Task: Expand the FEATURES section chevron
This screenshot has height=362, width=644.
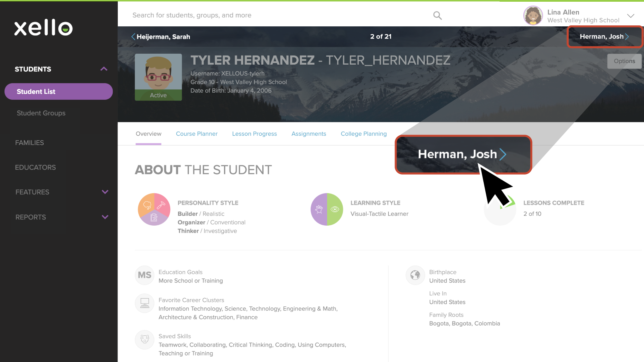Action: (x=105, y=192)
